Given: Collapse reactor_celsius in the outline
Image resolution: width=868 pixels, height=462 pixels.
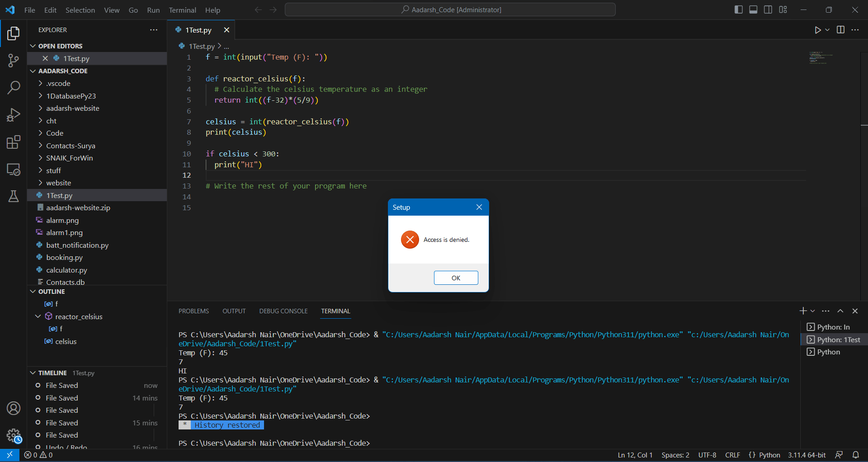Looking at the screenshot, I should coord(38,316).
